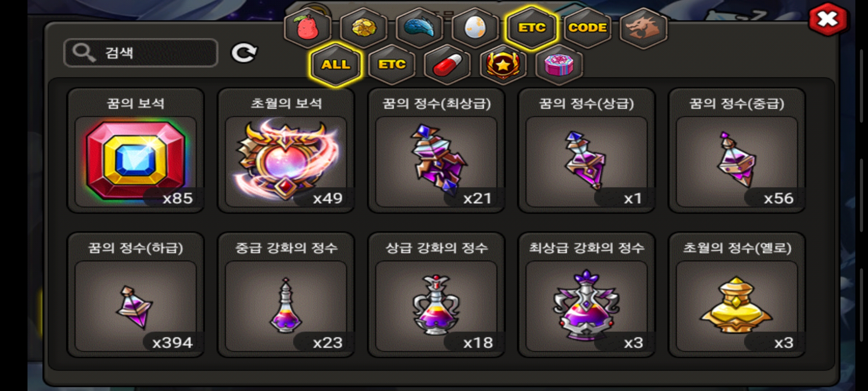Click the 검색 search field

(141, 53)
